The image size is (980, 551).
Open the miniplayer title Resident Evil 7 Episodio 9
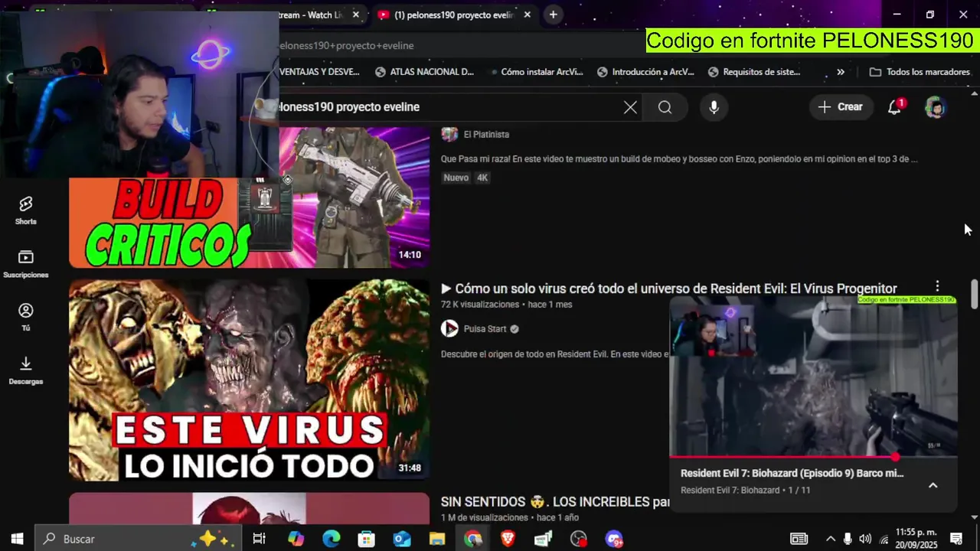(x=792, y=474)
